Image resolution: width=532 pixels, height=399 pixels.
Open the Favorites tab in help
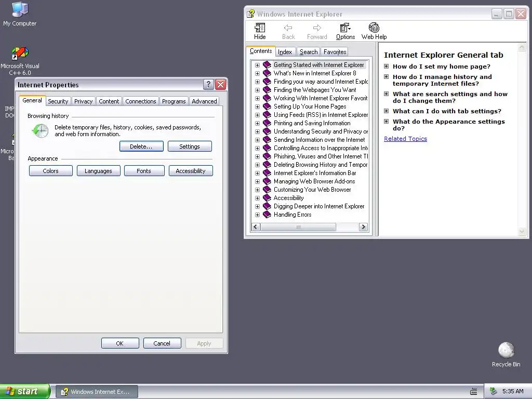coord(335,52)
